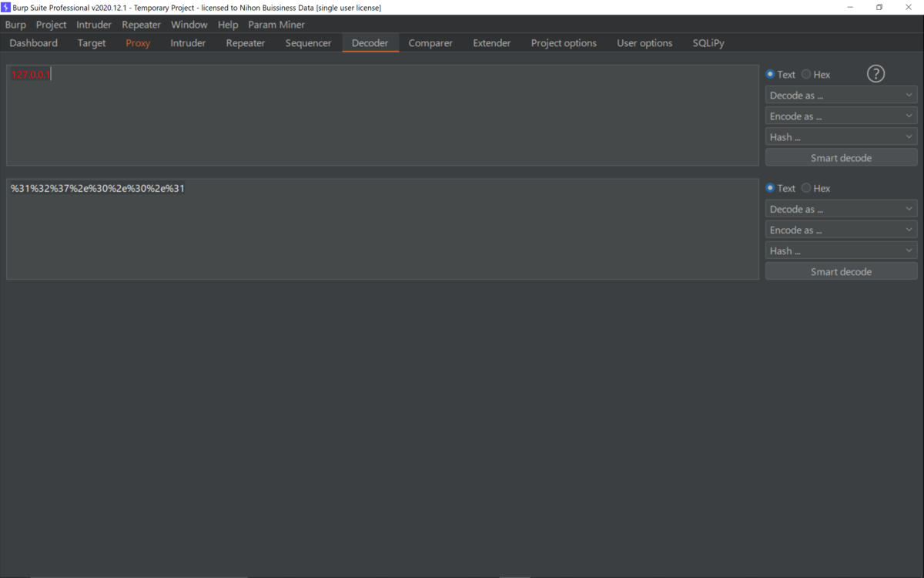Click into the URL-encoded output text area
The image size is (924, 578).
pyautogui.click(x=383, y=229)
